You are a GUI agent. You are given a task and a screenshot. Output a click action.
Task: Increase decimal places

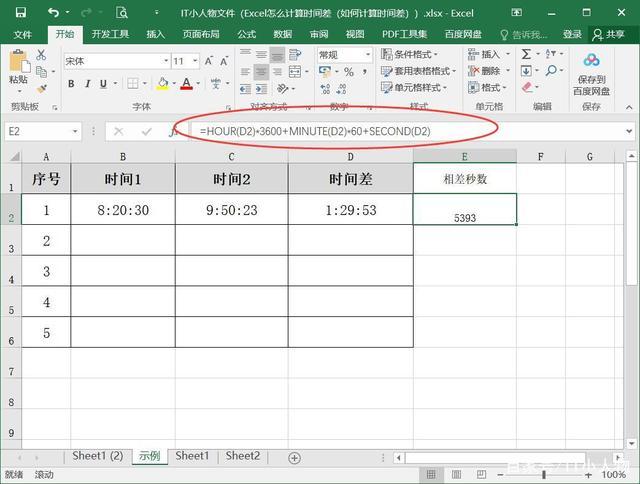pyautogui.click(x=325, y=89)
